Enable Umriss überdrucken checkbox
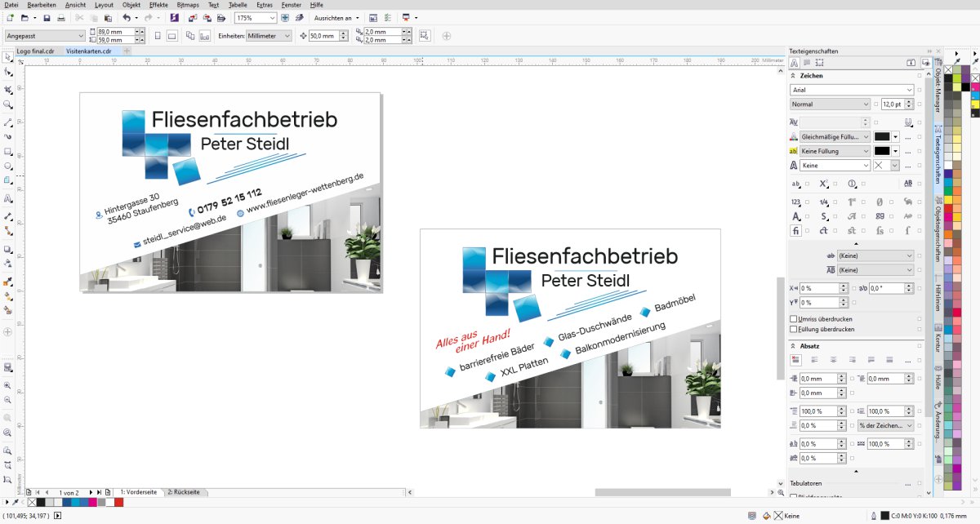The image size is (980, 524). pyautogui.click(x=794, y=318)
